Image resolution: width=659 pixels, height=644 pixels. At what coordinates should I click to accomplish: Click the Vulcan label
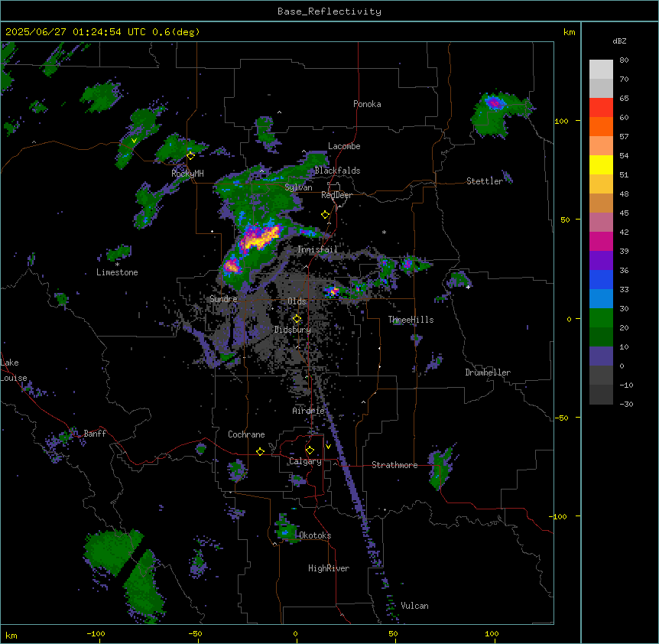(414, 606)
